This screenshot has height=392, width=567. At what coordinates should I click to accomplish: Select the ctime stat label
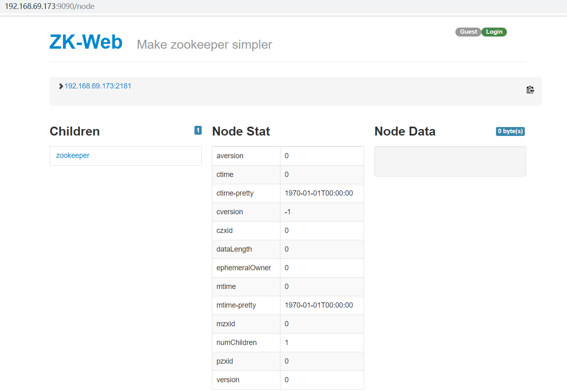(225, 174)
